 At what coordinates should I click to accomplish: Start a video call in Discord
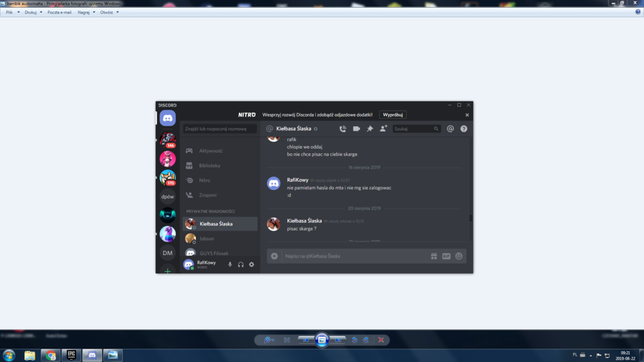click(356, 129)
